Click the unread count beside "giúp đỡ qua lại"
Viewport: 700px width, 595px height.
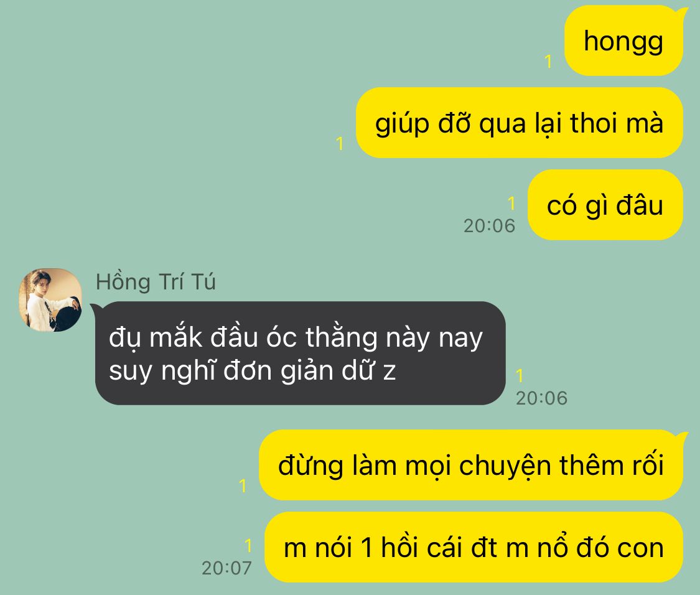tap(340, 143)
